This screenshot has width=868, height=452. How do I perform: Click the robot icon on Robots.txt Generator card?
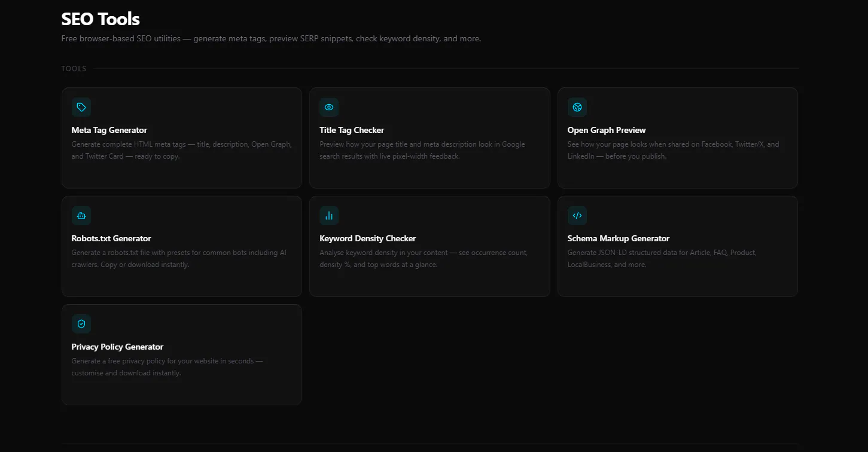pos(81,216)
